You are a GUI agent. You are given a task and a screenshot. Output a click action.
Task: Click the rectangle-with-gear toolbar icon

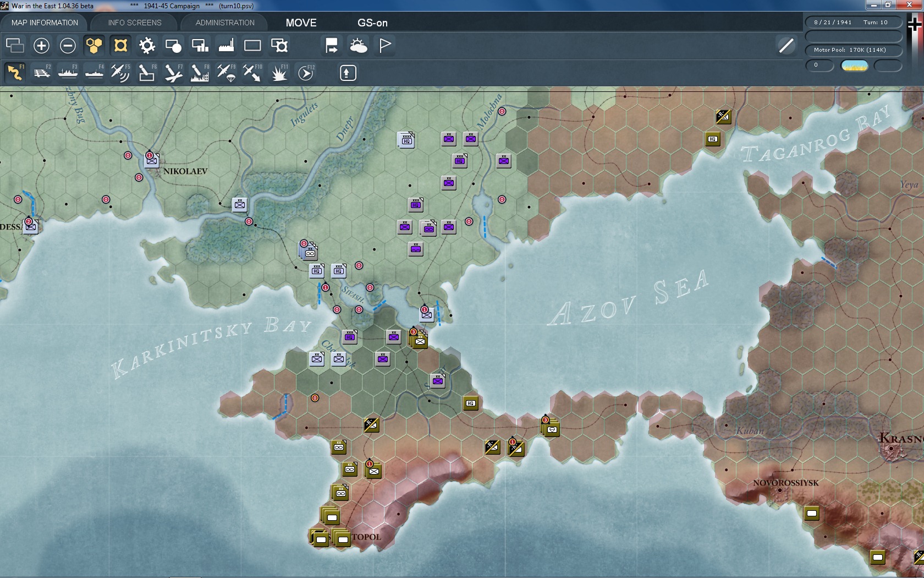[x=279, y=45]
